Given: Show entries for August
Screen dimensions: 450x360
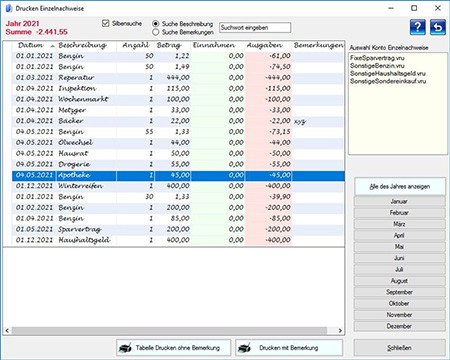Looking at the screenshot, I should pos(400,281).
